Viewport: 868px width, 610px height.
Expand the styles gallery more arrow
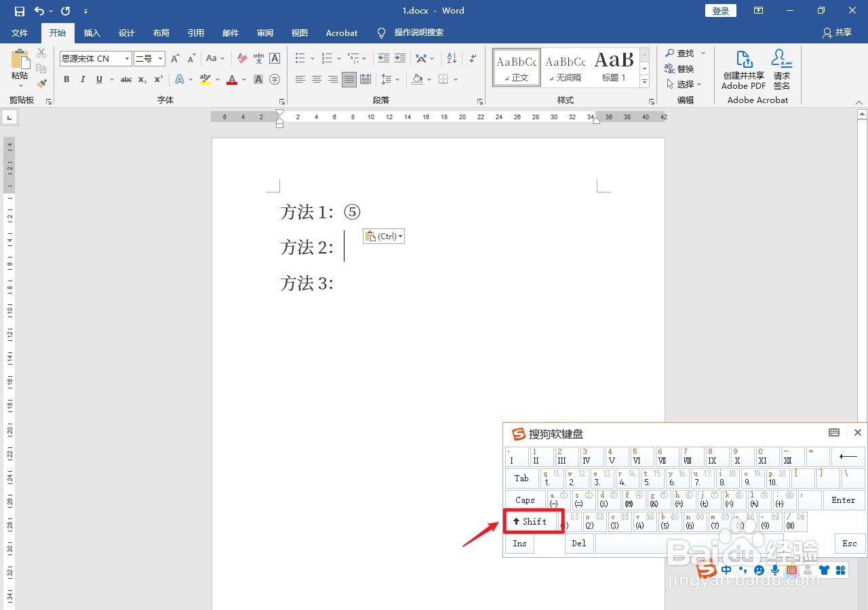pos(644,82)
